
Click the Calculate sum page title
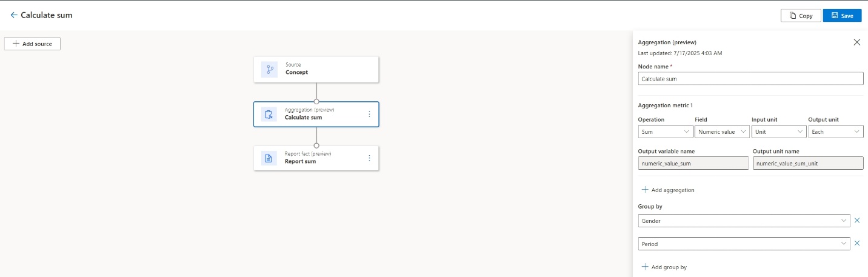click(x=47, y=15)
